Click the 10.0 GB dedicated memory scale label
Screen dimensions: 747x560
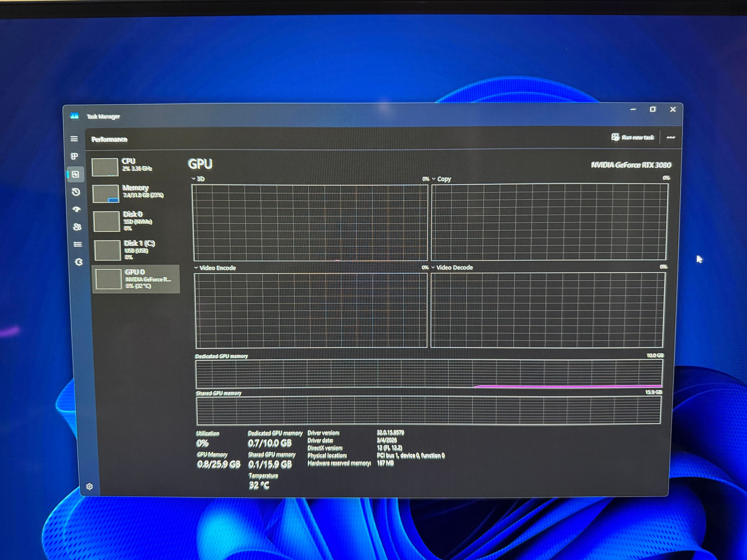pyautogui.click(x=655, y=355)
